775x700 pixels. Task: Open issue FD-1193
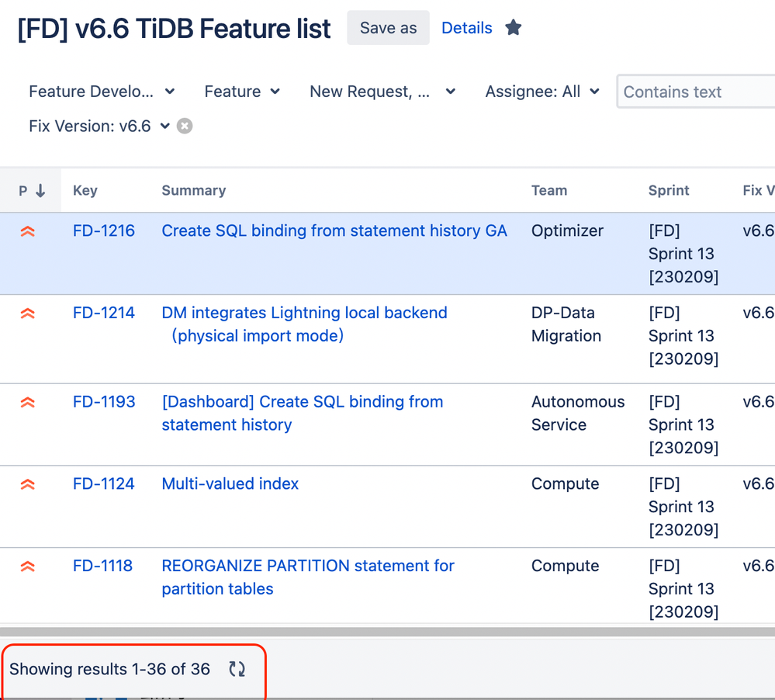[x=104, y=402]
